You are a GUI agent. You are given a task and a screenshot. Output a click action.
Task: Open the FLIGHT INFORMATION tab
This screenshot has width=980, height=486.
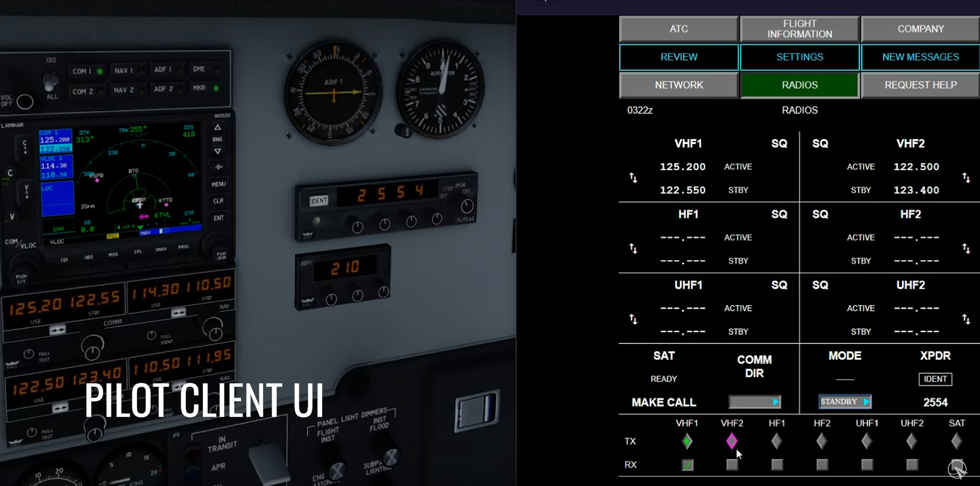[800, 29]
